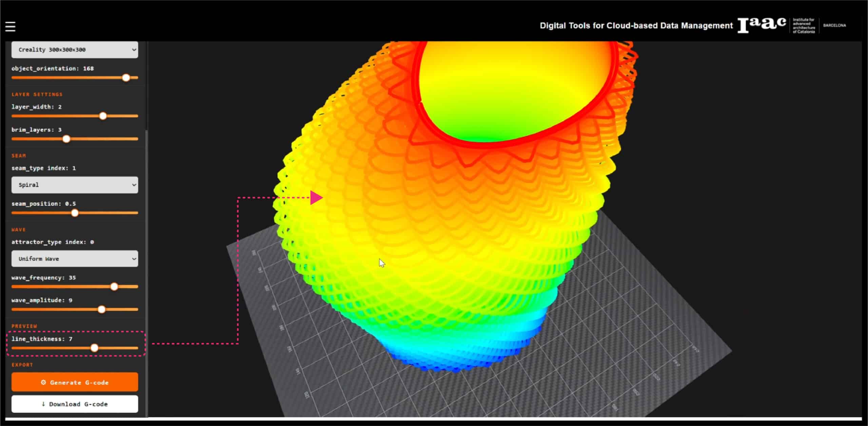The height and width of the screenshot is (426, 868).
Task: Click the gear icon in Generate G-code
Action: click(x=43, y=382)
